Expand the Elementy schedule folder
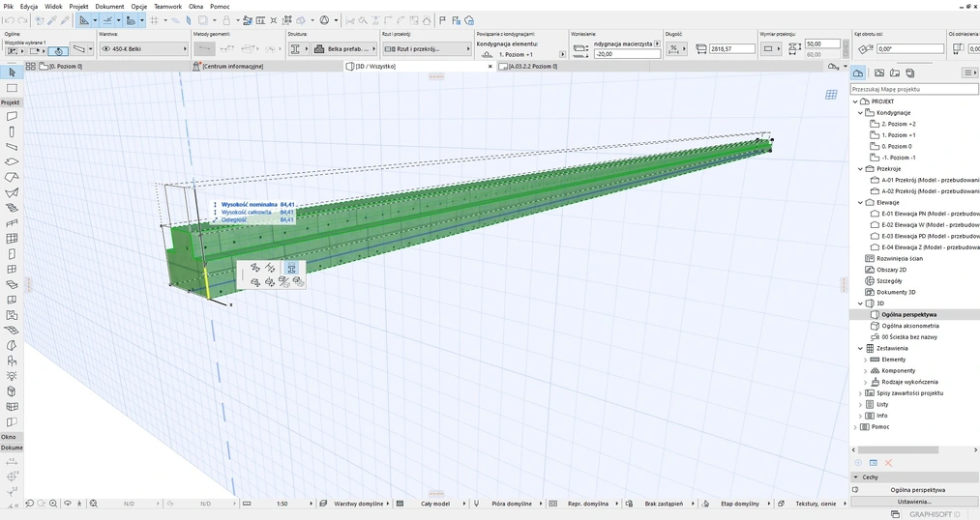The image size is (980, 520). 865,360
